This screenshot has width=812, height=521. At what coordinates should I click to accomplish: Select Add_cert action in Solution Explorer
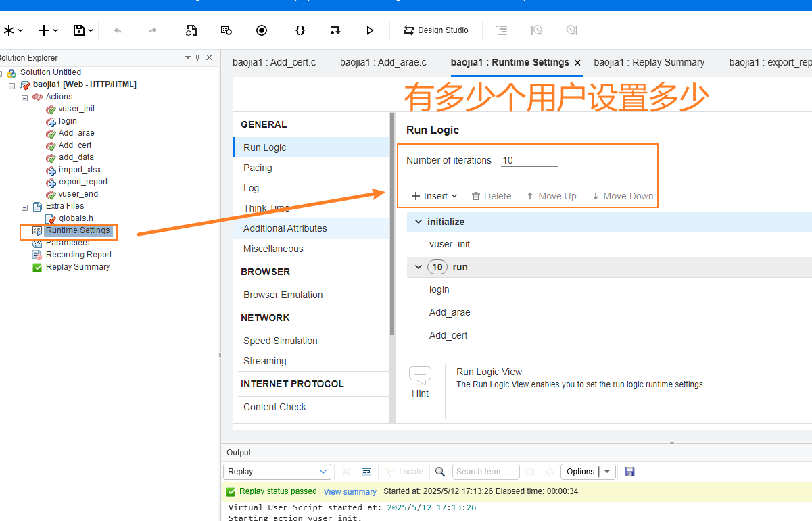tap(75, 145)
